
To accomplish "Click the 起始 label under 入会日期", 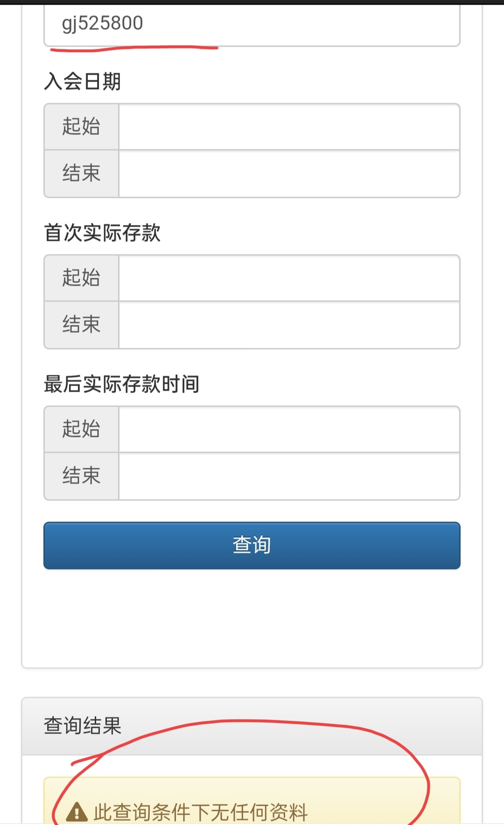I will 82,127.
